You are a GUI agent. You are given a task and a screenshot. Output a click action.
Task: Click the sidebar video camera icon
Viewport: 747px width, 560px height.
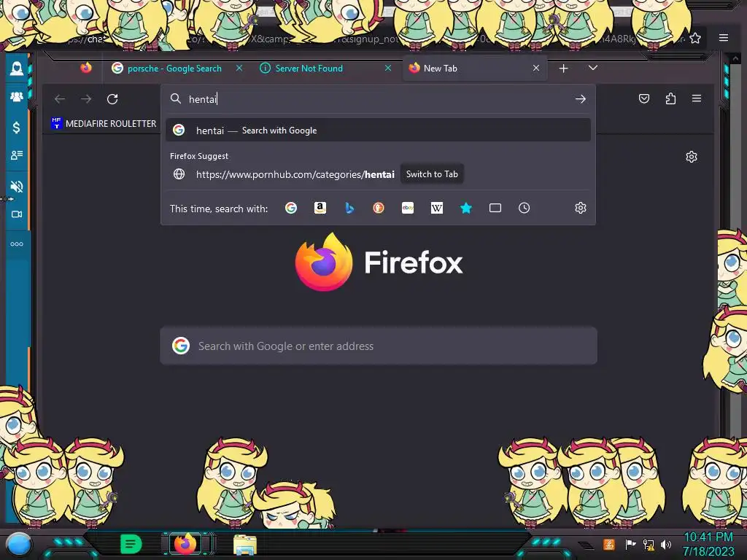(x=17, y=214)
